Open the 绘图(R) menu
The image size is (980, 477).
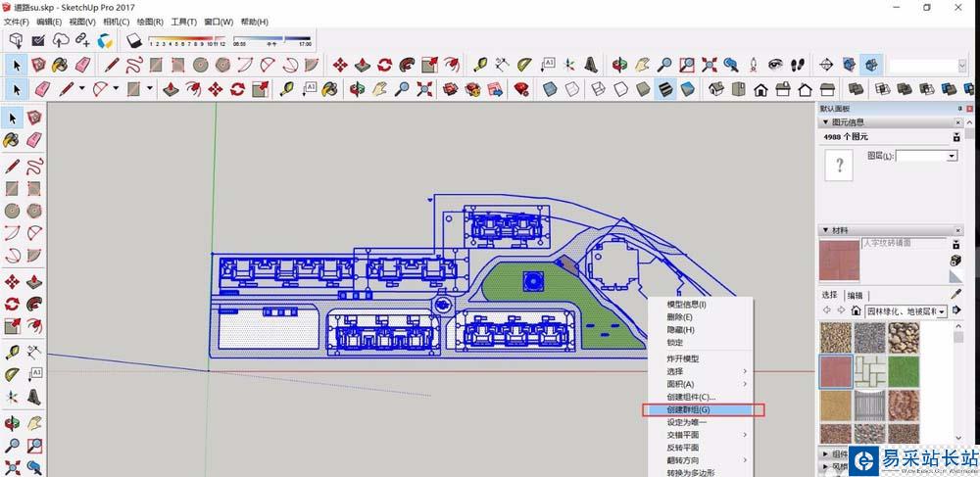point(150,22)
